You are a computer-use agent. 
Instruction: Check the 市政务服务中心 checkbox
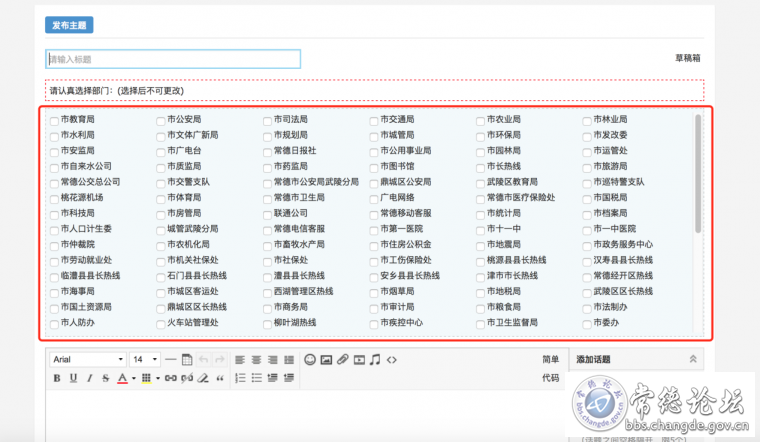pyautogui.click(x=587, y=246)
